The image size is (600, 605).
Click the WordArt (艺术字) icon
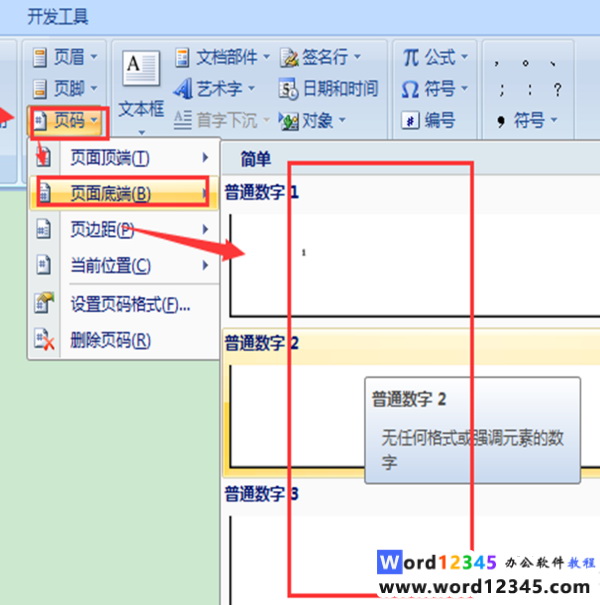coord(183,89)
